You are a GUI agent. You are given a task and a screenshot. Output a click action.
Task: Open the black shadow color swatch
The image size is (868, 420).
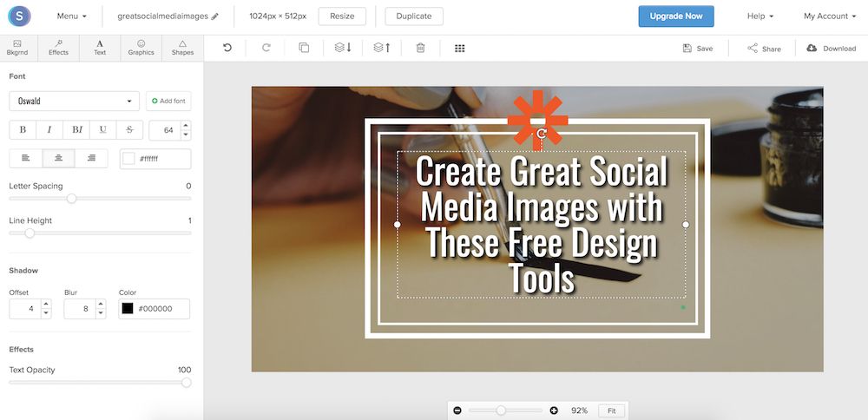pos(128,308)
